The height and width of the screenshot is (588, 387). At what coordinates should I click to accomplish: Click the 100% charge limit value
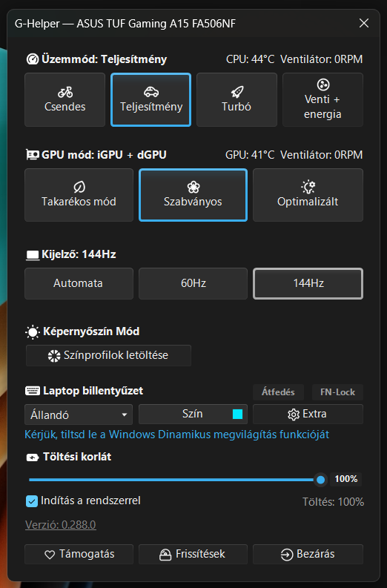point(345,479)
